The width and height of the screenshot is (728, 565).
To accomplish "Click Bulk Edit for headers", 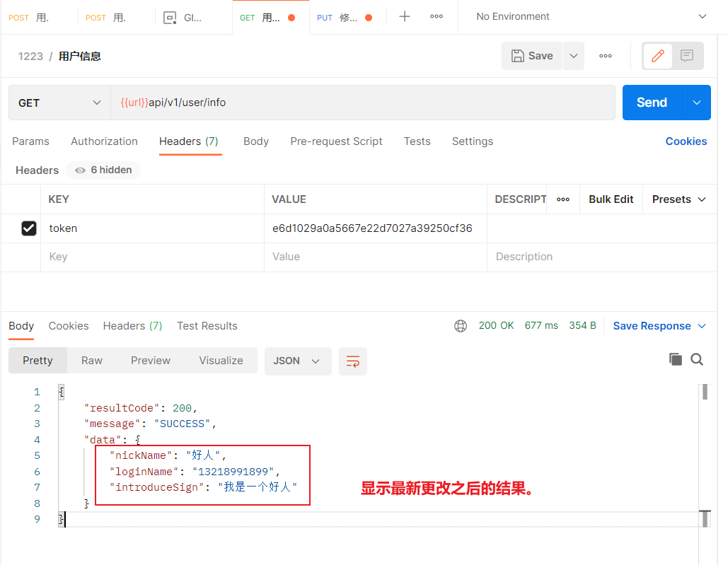I will pyautogui.click(x=611, y=199).
